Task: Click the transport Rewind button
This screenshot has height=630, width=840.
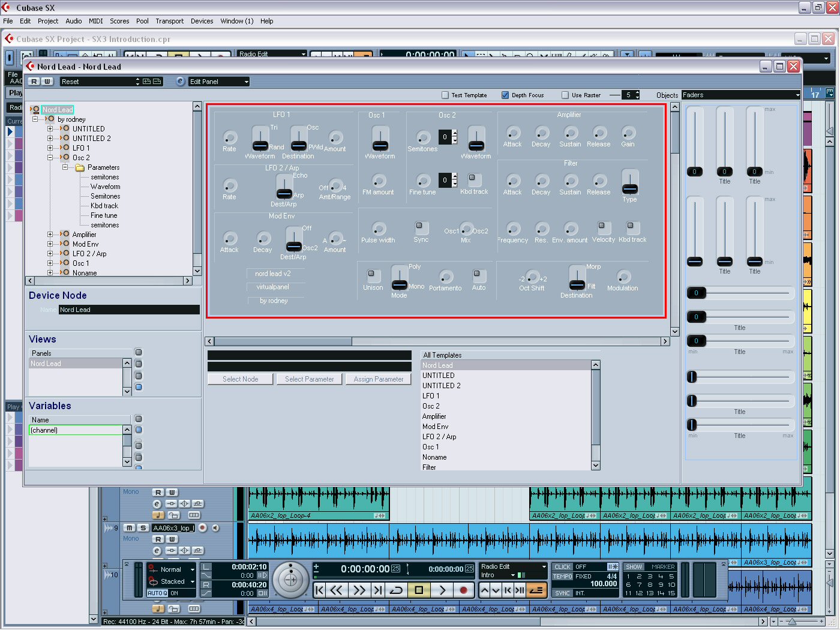Action: click(337, 590)
